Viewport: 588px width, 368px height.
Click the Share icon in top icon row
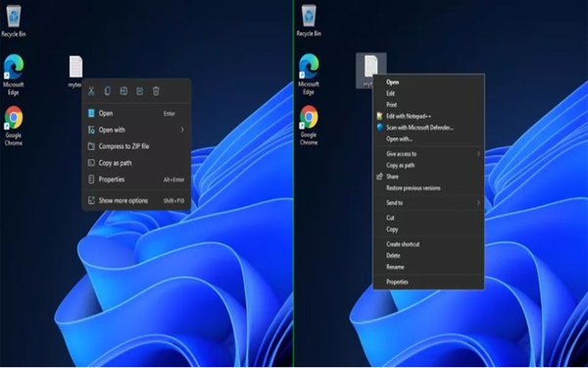pyautogui.click(x=140, y=91)
